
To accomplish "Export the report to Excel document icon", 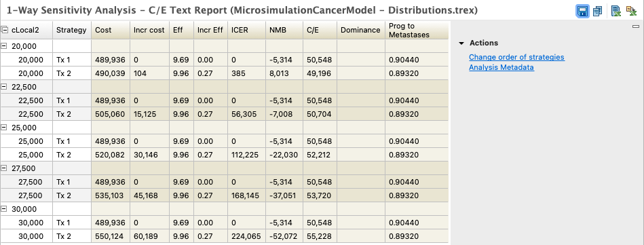I will 615,11.
